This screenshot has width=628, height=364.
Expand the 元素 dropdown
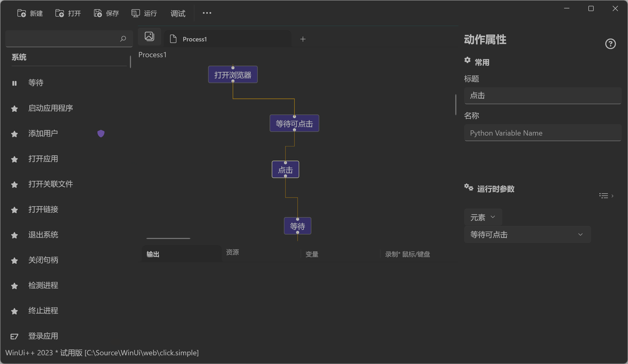coord(483,217)
